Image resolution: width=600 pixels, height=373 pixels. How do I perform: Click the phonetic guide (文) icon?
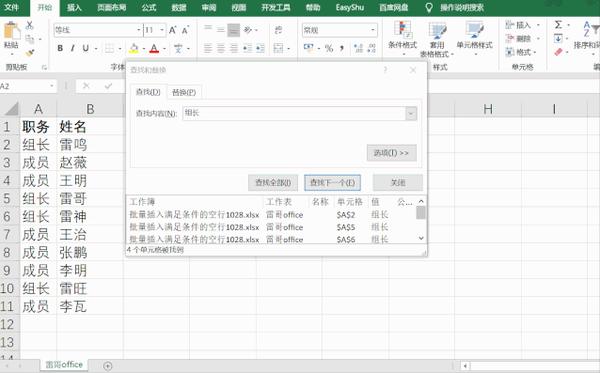[x=178, y=48]
